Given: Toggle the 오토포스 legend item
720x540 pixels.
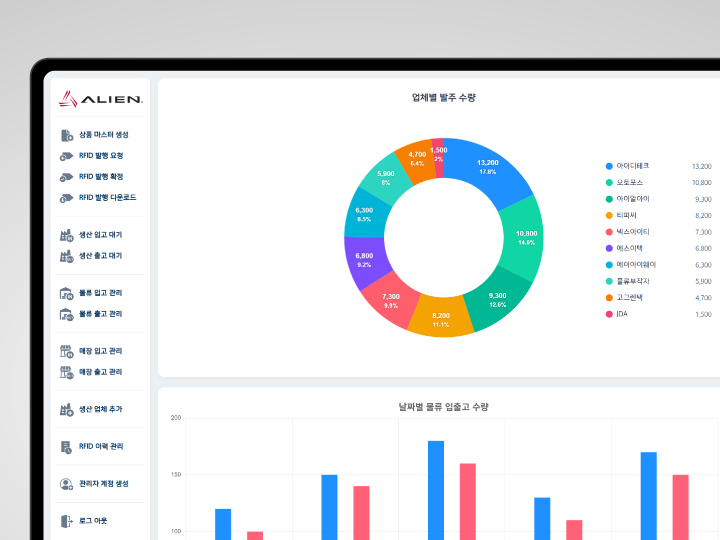Looking at the screenshot, I should [x=631, y=183].
